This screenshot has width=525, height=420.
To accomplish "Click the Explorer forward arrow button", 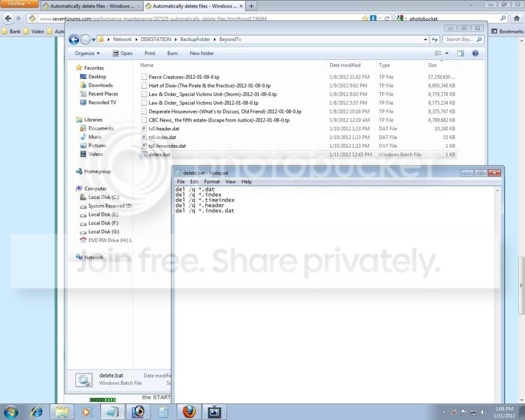I will point(86,39).
